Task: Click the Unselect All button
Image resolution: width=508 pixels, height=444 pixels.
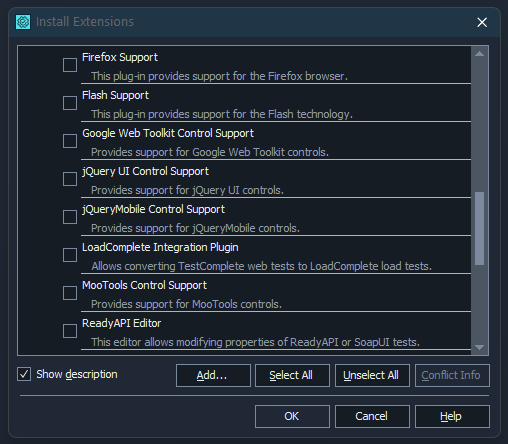Action: (x=372, y=375)
